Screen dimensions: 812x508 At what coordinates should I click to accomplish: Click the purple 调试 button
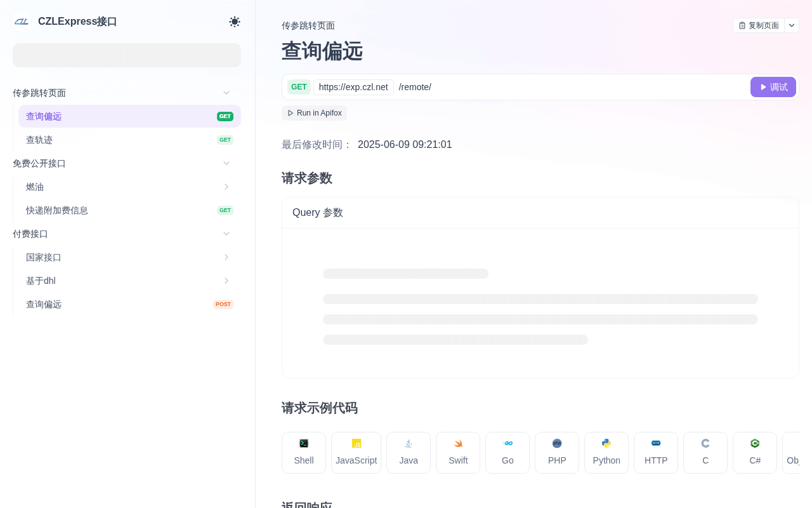[773, 87]
